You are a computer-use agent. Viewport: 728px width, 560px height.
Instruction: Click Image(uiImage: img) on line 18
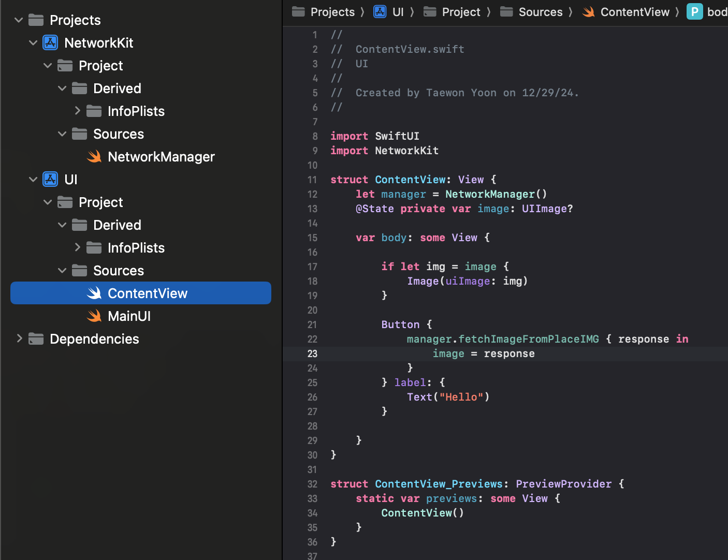click(467, 281)
